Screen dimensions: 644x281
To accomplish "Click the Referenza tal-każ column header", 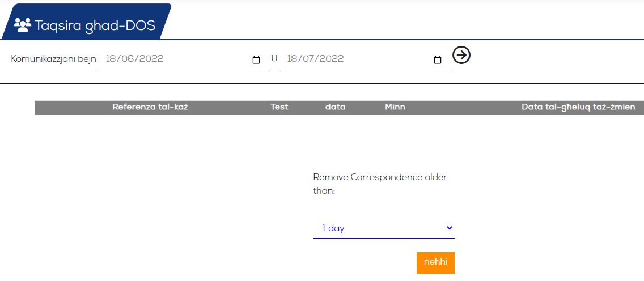I will (150, 107).
